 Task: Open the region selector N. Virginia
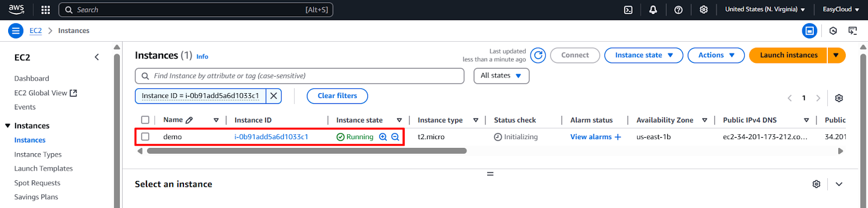coord(765,10)
